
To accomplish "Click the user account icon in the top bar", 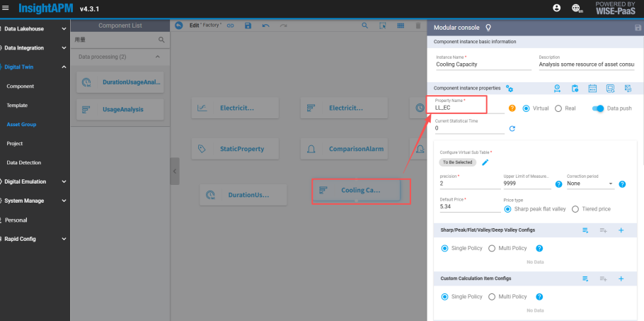I will point(556,8).
